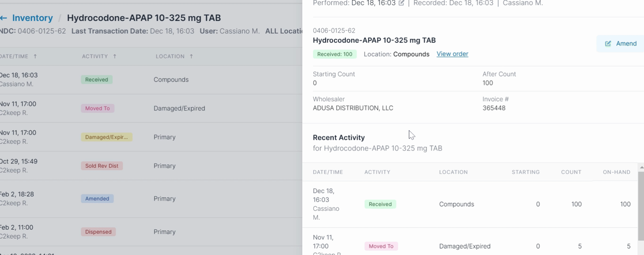Click the scrollbar in Recent Activity panel

coord(641,206)
